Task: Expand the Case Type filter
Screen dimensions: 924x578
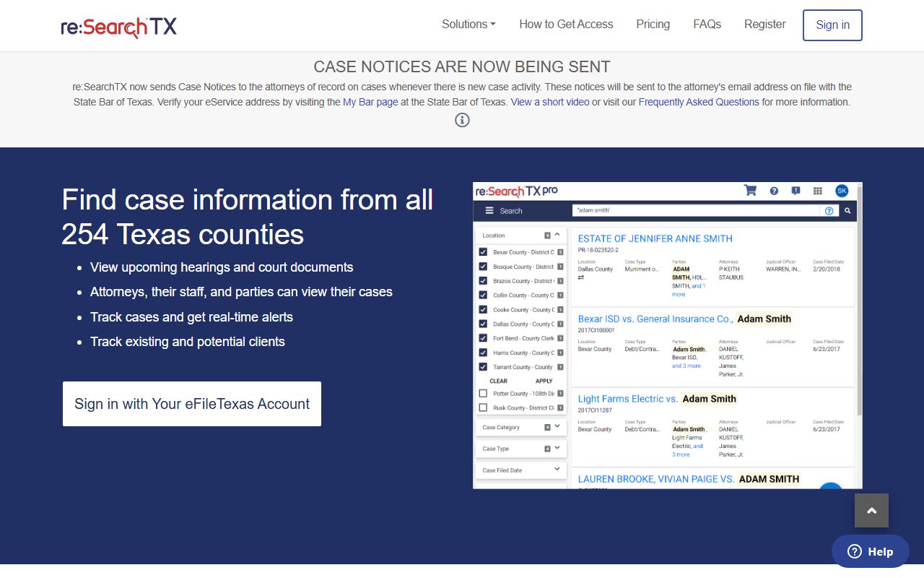Action: pyautogui.click(x=520, y=449)
